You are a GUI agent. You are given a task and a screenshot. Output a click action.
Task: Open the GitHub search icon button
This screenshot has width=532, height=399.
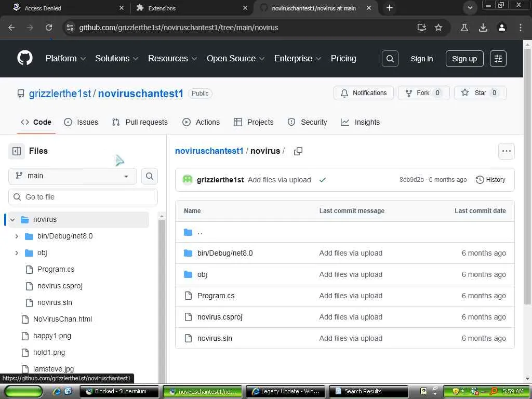coord(390,59)
